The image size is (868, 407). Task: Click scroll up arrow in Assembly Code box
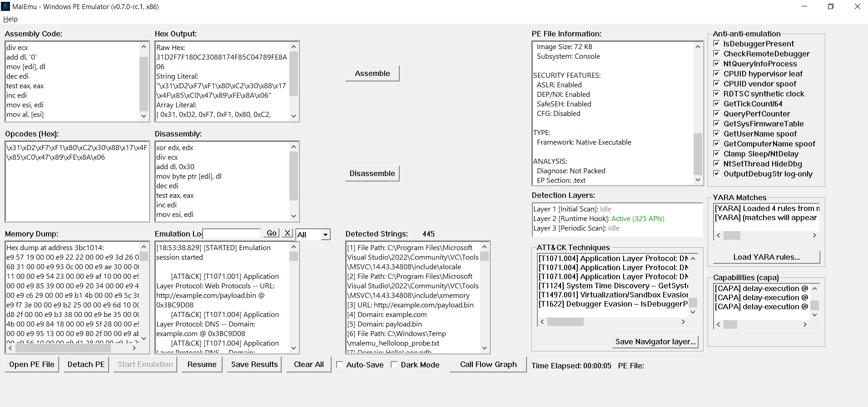coord(144,47)
